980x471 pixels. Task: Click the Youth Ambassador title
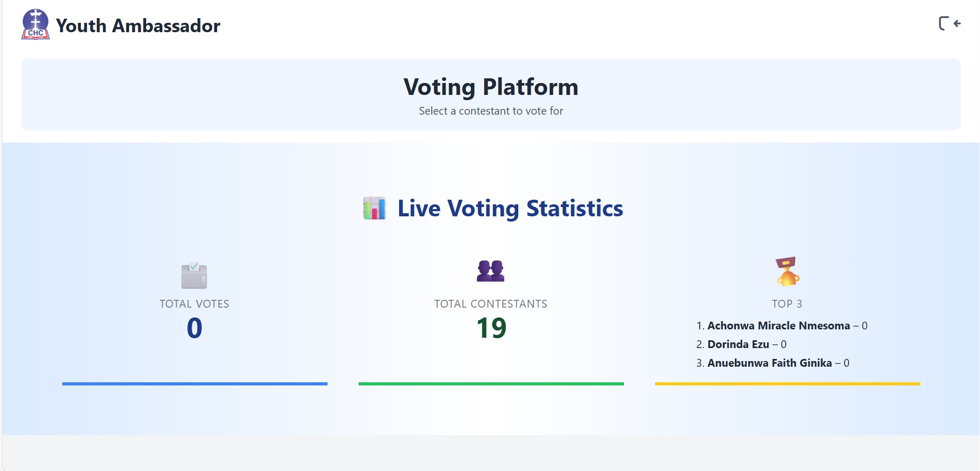coord(138,25)
